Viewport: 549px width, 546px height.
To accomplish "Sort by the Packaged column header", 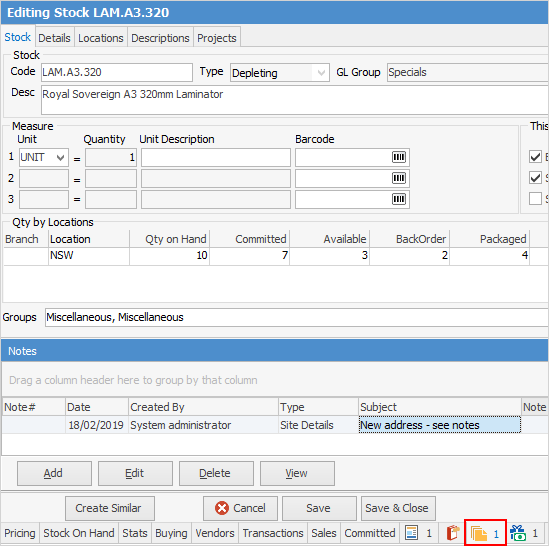I will click(x=489, y=239).
